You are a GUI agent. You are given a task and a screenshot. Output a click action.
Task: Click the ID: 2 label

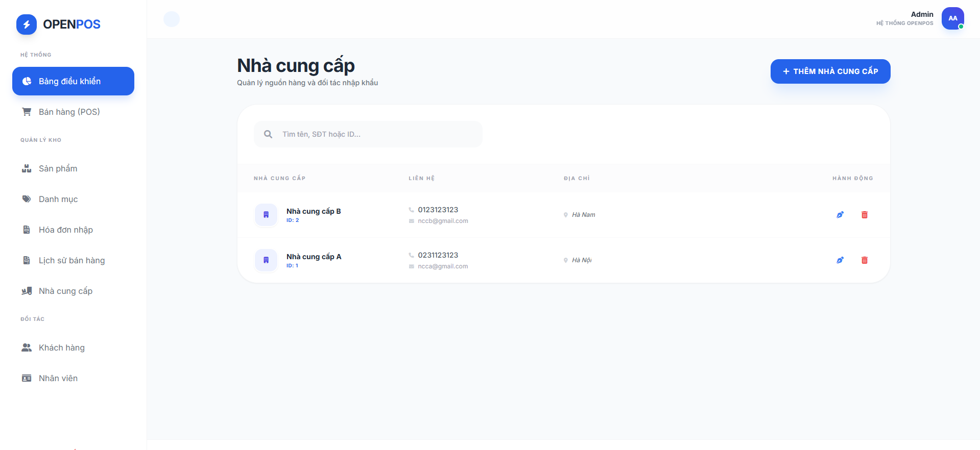(x=293, y=220)
